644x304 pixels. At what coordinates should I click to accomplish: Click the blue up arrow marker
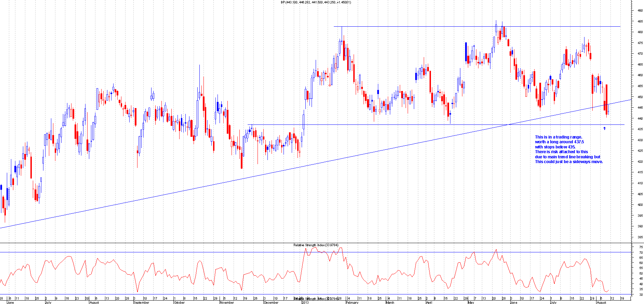[604, 129]
